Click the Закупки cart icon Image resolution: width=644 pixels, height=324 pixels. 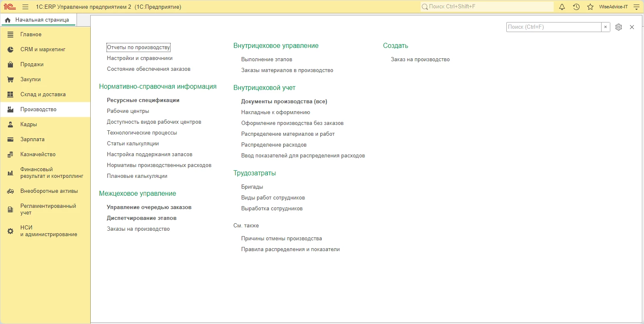10,80
